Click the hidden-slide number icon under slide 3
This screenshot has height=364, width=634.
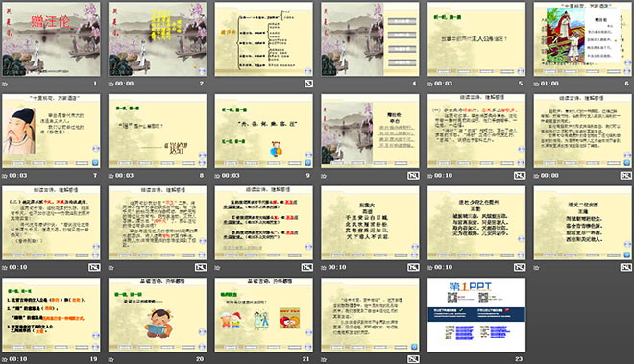point(308,84)
